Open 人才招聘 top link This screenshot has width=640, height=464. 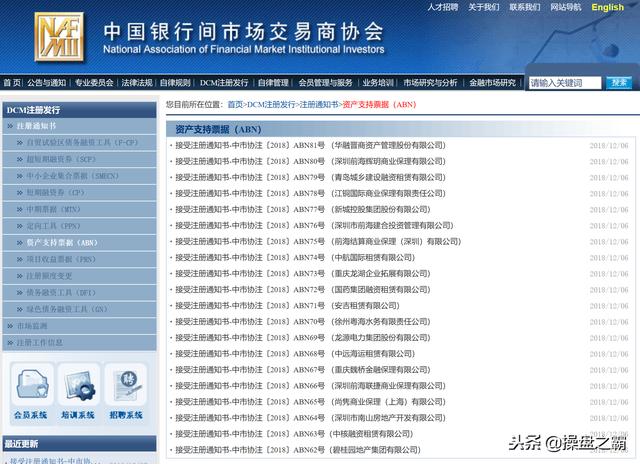click(x=442, y=7)
